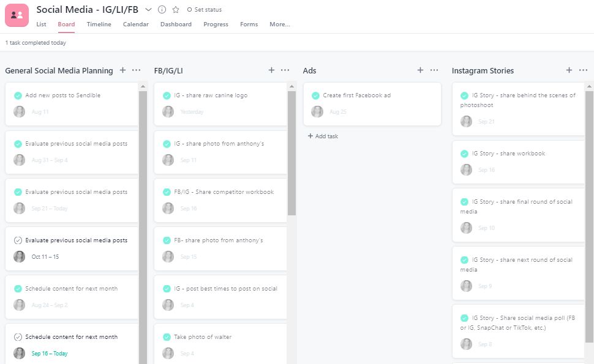
Task: Add a task with Ads column plus icon
Action: pyautogui.click(x=420, y=70)
